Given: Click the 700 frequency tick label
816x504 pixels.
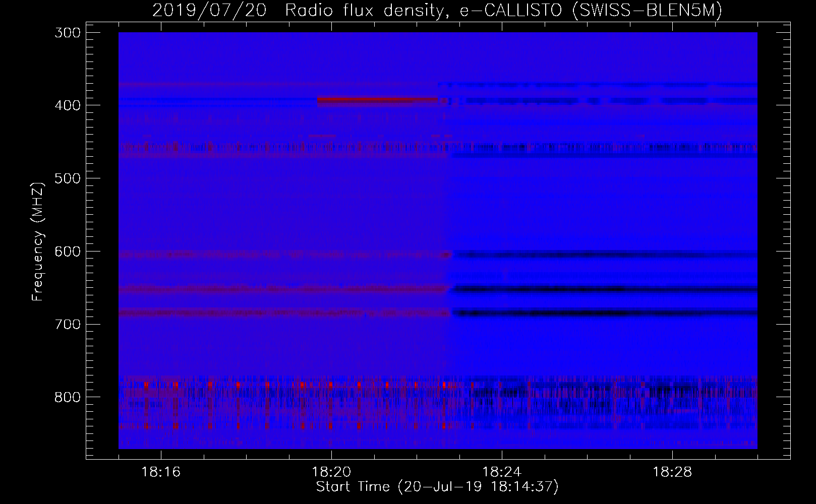Looking at the screenshot, I should pos(67,324).
